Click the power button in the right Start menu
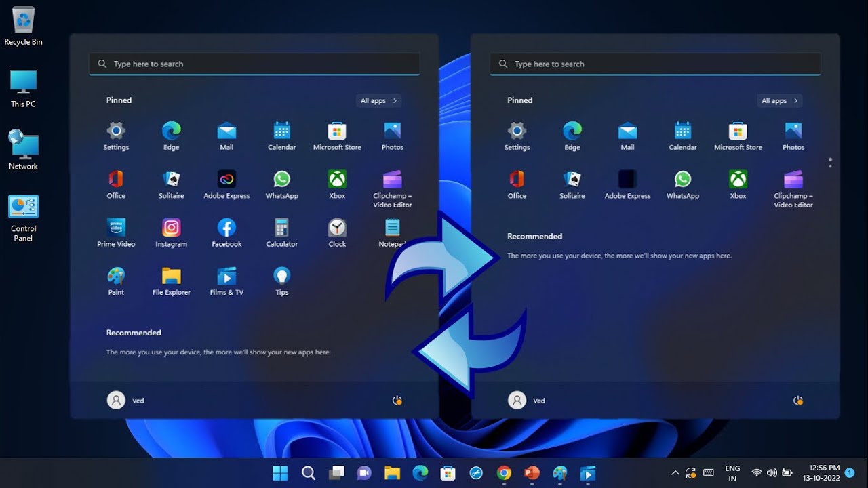 pyautogui.click(x=798, y=401)
